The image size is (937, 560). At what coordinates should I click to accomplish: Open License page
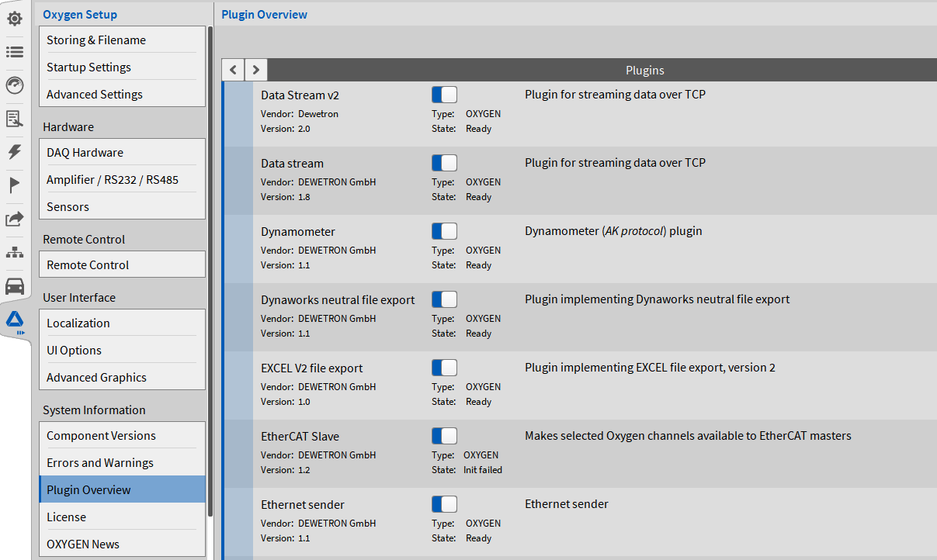click(x=122, y=517)
